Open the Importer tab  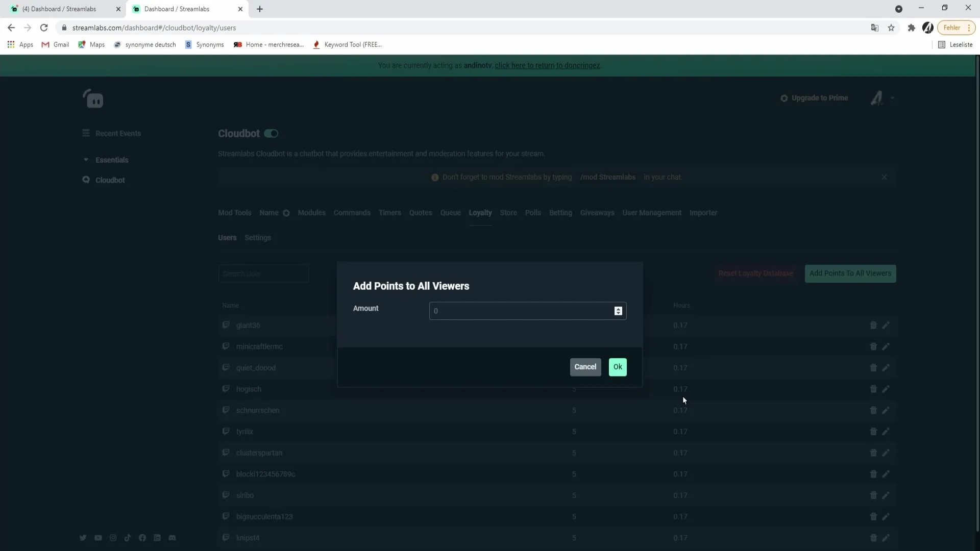(703, 213)
